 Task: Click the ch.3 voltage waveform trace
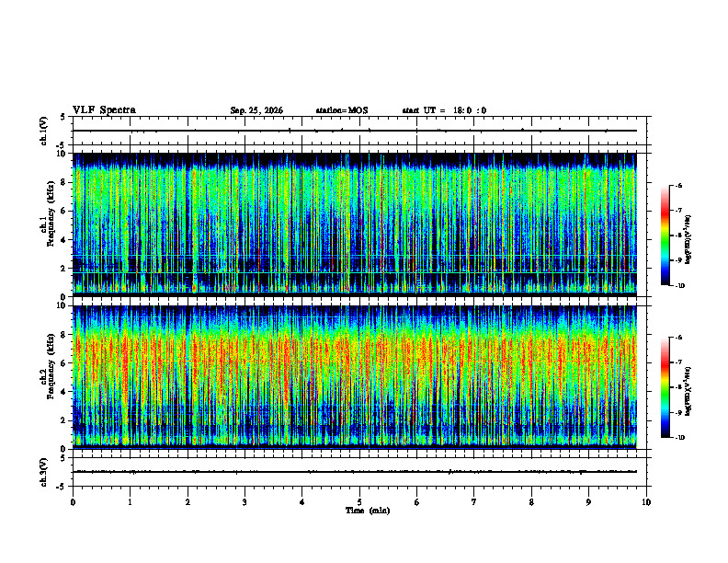[355, 472]
